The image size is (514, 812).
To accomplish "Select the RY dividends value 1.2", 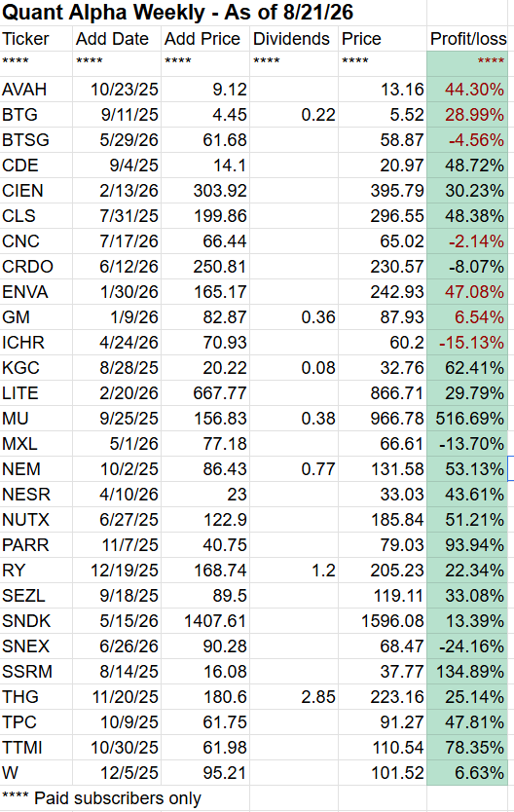I will tap(294, 571).
